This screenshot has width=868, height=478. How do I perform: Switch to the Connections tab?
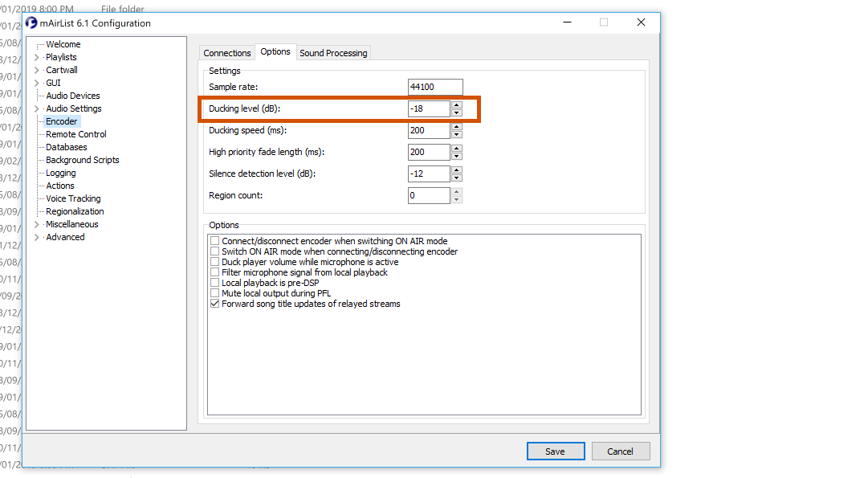click(227, 53)
